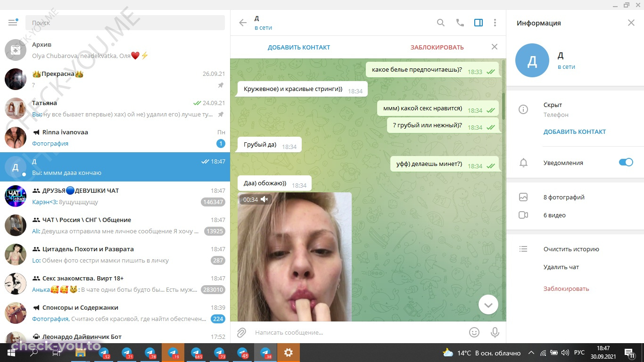Toggle the info side panel icon

click(479, 23)
